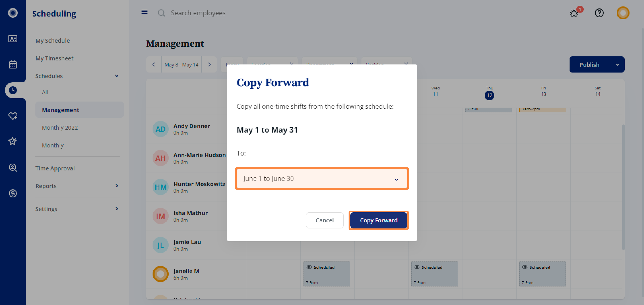Image resolution: width=644 pixels, height=305 pixels.
Task: Open the June 1 to June 30 dropdown
Action: click(x=322, y=178)
